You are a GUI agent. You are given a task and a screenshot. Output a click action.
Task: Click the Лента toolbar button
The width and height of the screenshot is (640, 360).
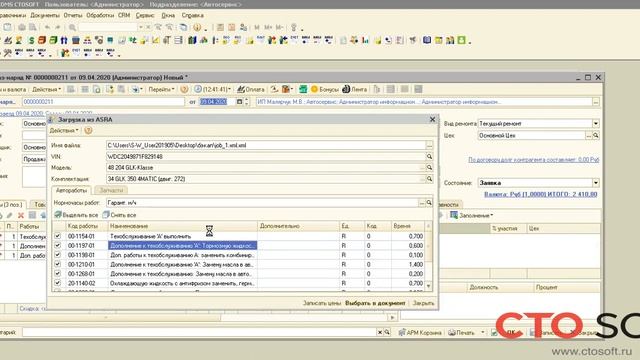355,89
